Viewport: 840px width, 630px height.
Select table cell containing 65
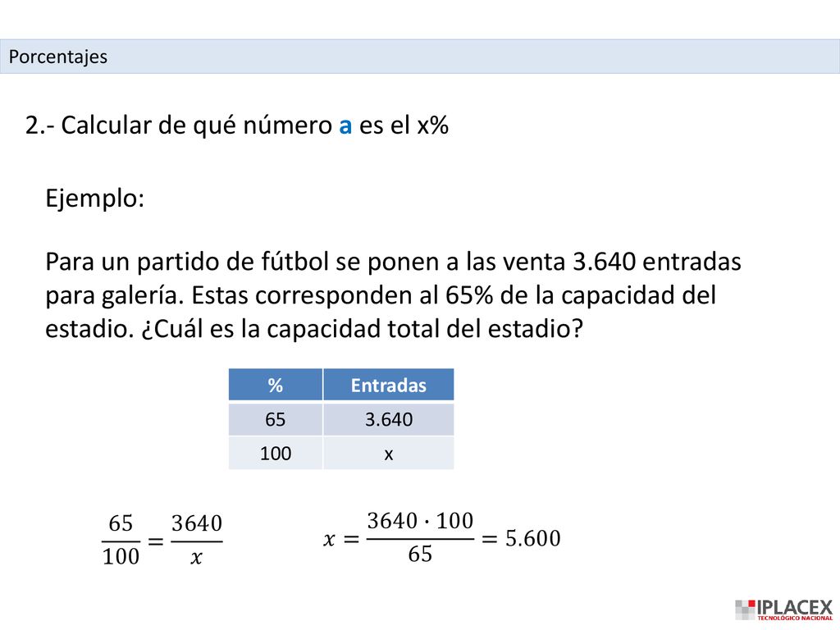(x=276, y=419)
